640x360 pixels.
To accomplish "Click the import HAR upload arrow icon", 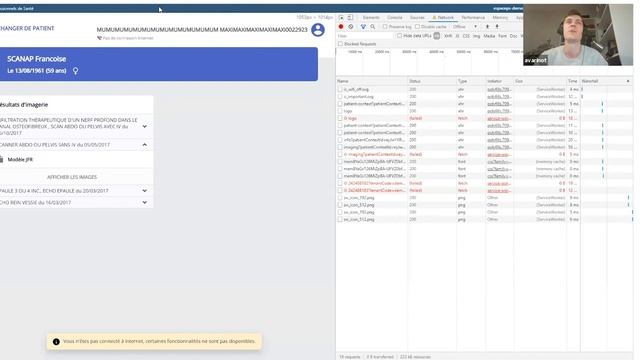I will click(487, 27).
